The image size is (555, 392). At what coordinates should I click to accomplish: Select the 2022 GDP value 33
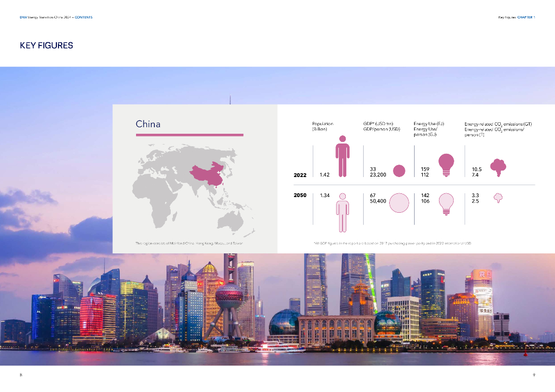pos(373,169)
